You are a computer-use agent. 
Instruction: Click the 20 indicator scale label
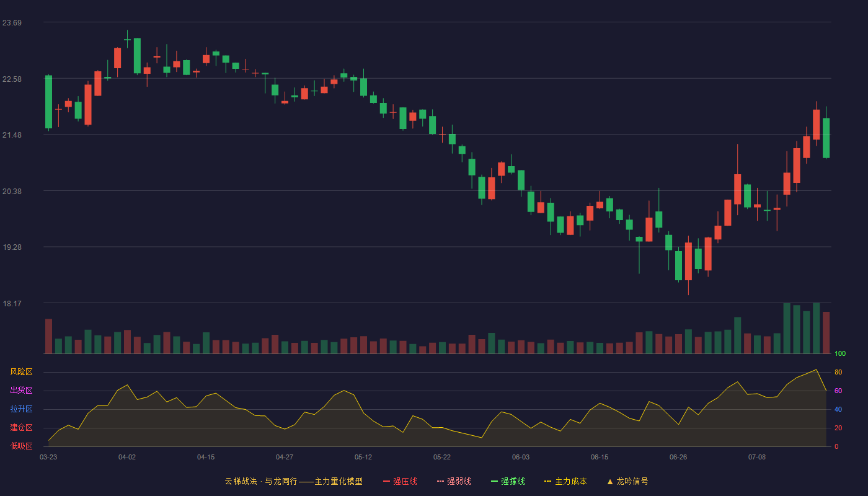tap(838, 428)
